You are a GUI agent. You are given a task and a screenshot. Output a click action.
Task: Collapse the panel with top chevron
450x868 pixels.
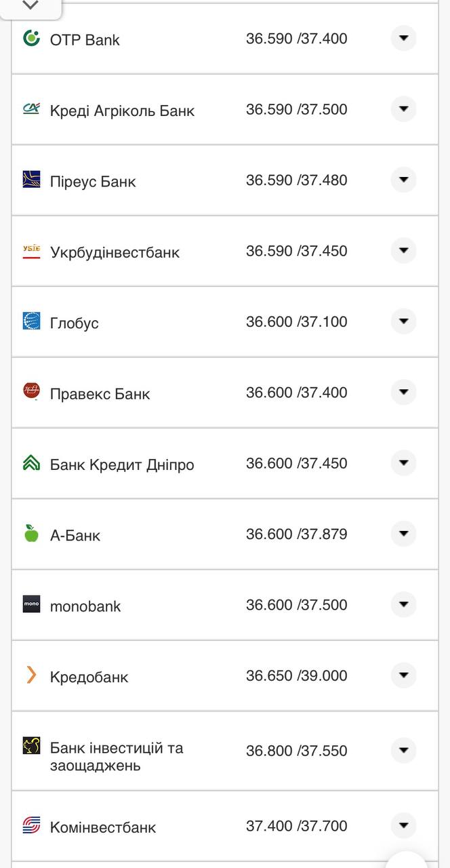(30, 6)
